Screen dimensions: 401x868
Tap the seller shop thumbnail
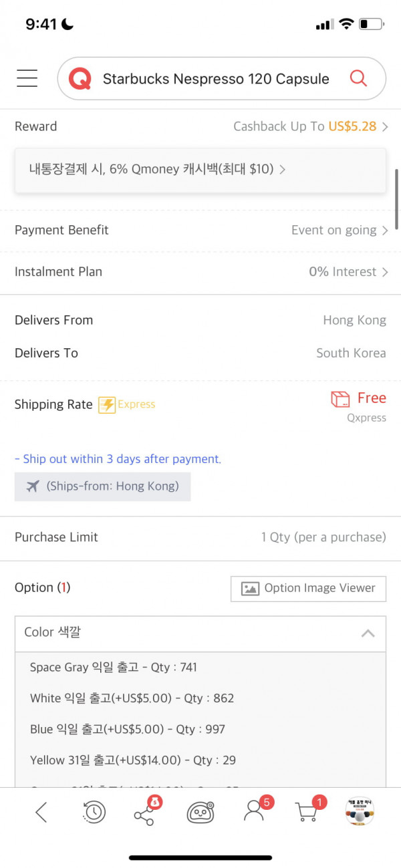360,812
